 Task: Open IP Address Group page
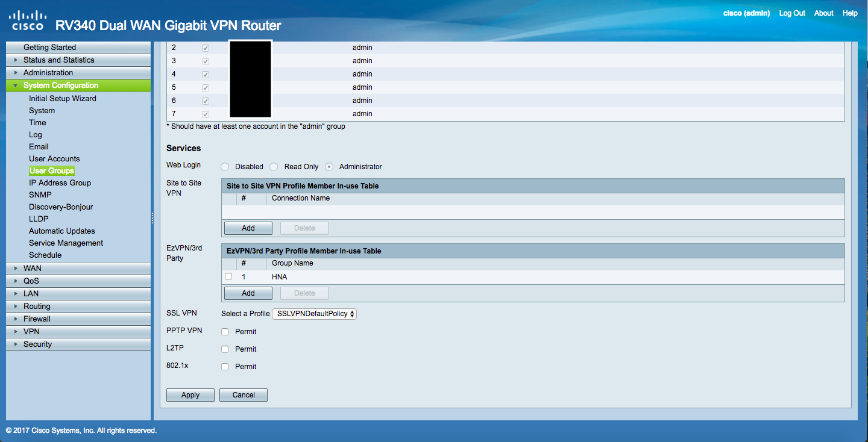pos(60,183)
